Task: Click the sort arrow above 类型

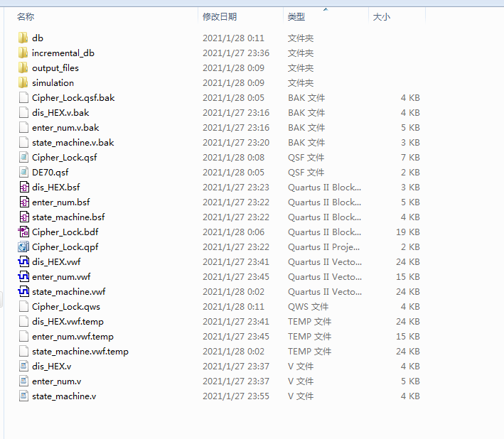Action: coord(326,9)
